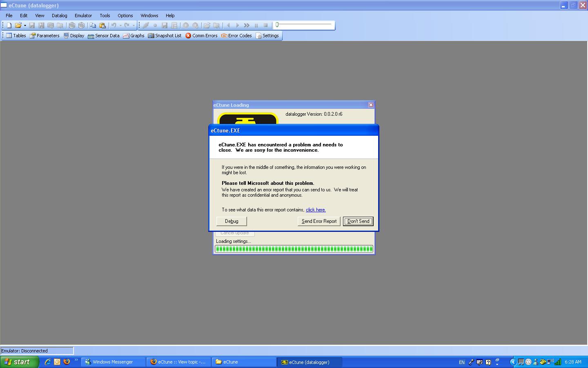Click the pause datalog playback button

(x=256, y=25)
